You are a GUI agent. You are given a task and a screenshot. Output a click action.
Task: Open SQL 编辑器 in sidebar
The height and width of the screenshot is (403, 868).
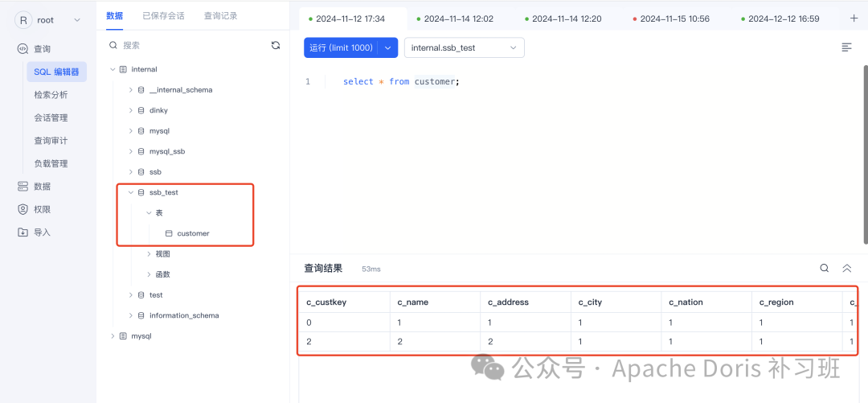[x=56, y=72]
